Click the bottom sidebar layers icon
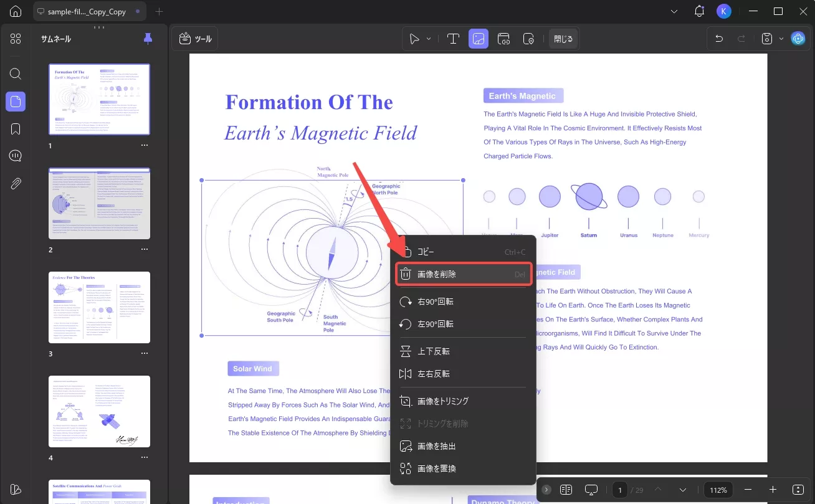 coord(16,489)
